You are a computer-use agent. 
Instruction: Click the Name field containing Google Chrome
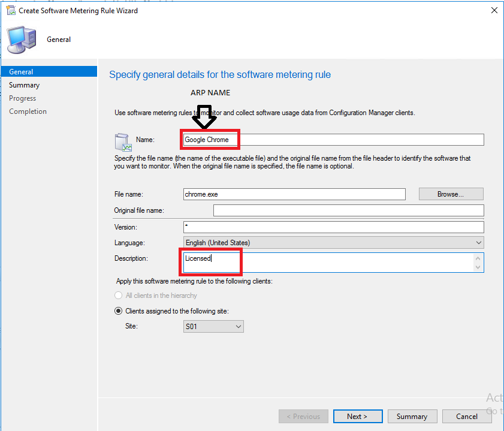[334, 140]
